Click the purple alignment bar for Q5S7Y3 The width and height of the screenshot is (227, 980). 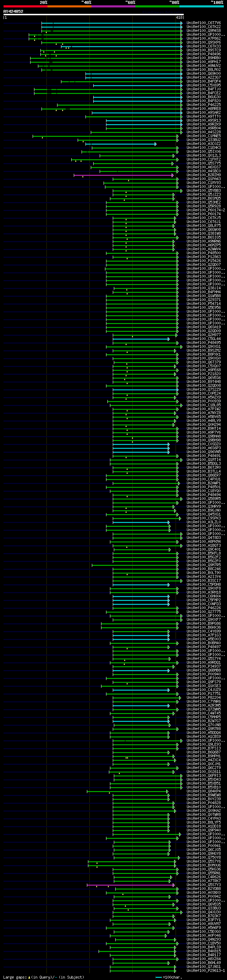point(131,885)
